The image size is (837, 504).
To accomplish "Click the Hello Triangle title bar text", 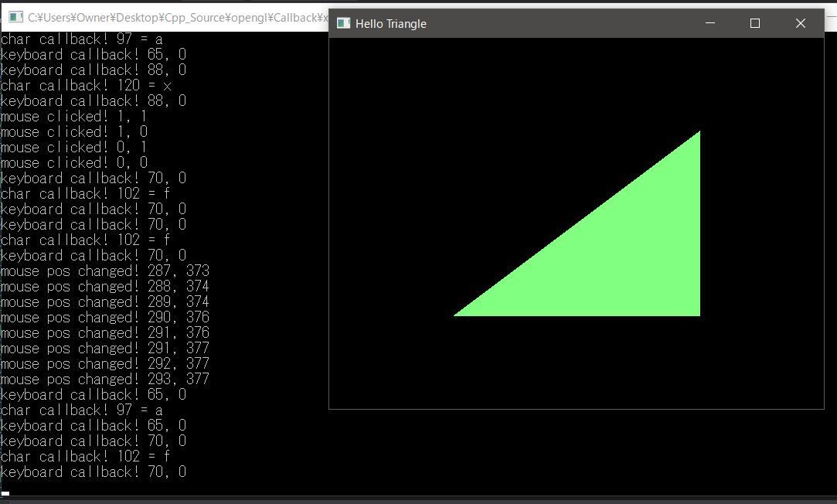I will tap(391, 23).
